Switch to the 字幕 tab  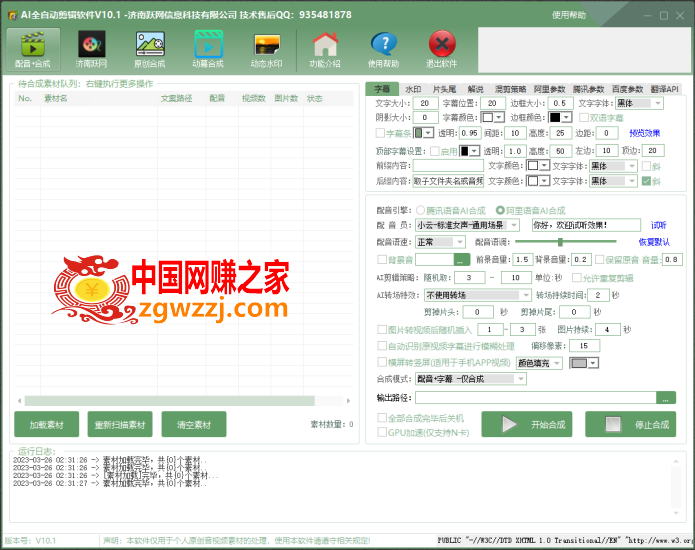(382, 89)
